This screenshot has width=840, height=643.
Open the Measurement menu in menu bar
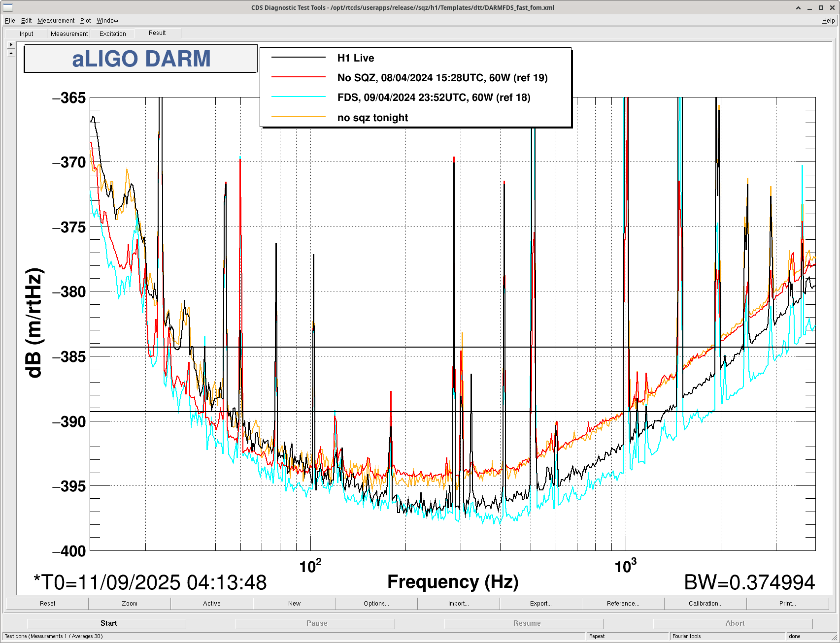pyautogui.click(x=56, y=21)
